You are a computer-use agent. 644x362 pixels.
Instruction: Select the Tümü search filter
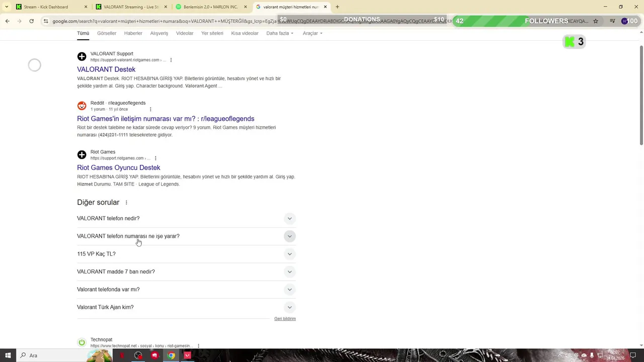point(83,33)
